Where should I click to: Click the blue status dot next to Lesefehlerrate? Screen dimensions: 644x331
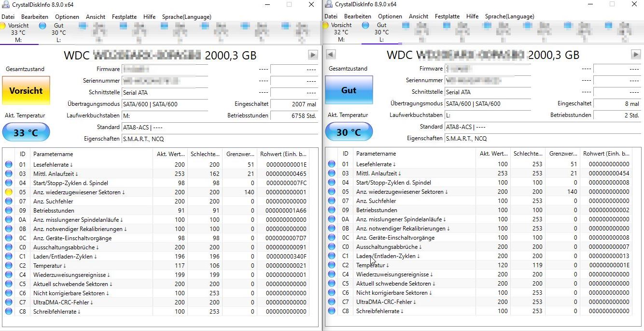click(9, 164)
